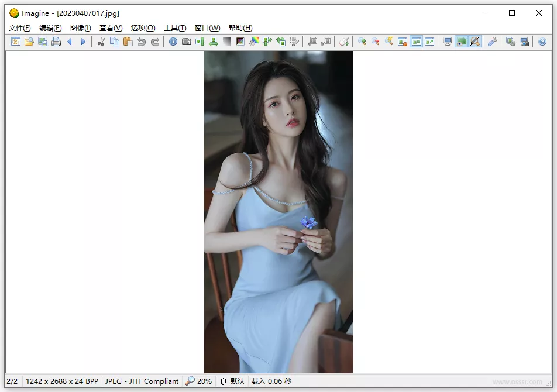Open the 帮助 menu
This screenshot has height=392, width=557.
(240, 27)
